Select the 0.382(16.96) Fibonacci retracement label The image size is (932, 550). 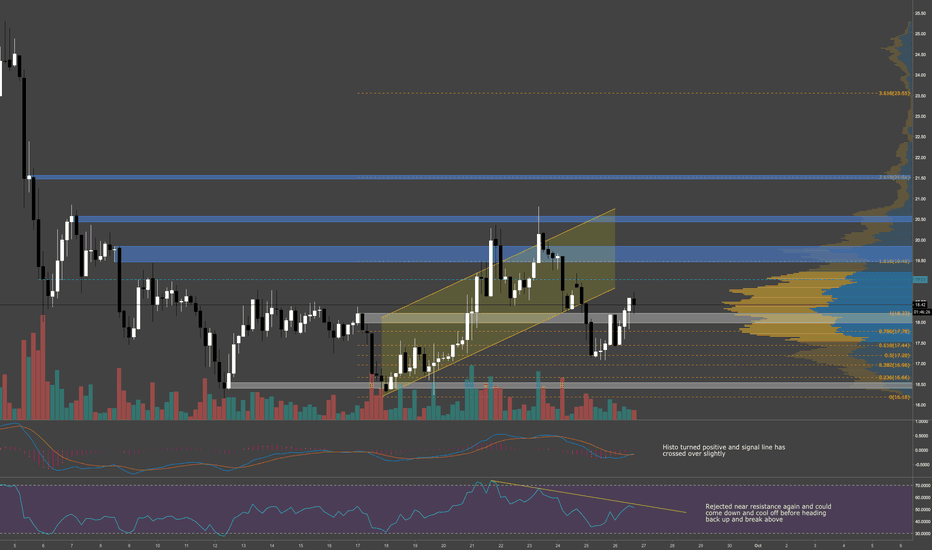tap(894, 365)
